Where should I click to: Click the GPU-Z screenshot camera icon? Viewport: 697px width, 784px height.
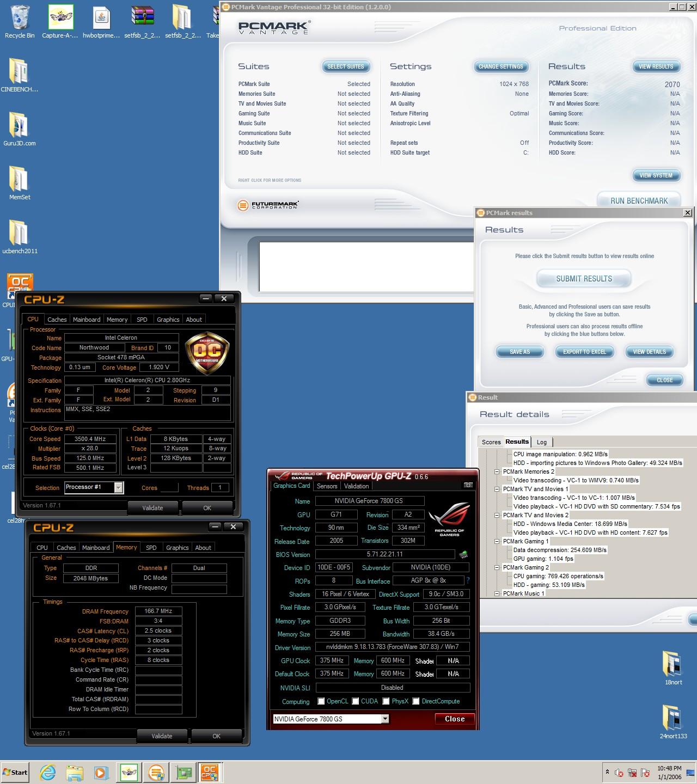pyautogui.click(x=468, y=485)
